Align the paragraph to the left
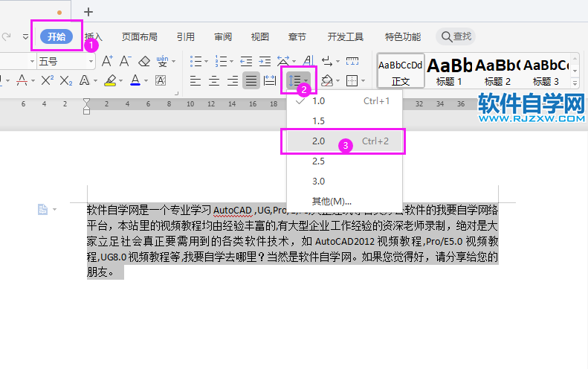 (x=195, y=80)
